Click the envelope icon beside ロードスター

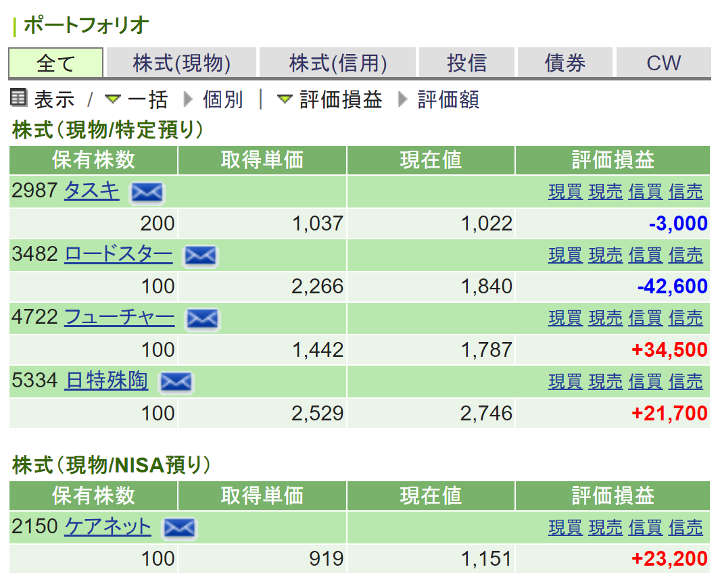(x=199, y=255)
